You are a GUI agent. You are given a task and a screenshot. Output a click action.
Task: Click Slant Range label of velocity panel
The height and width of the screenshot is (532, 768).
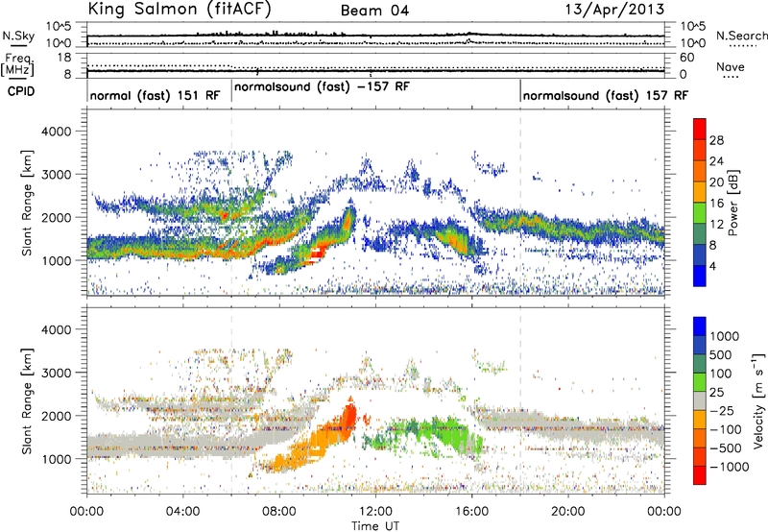(27, 400)
